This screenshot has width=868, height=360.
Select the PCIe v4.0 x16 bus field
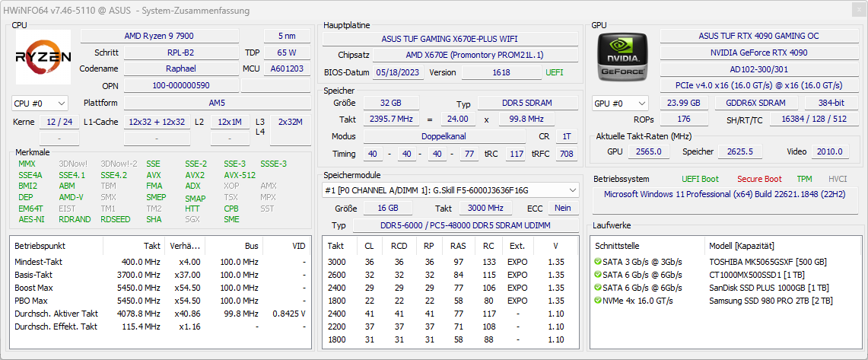click(758, 85)
